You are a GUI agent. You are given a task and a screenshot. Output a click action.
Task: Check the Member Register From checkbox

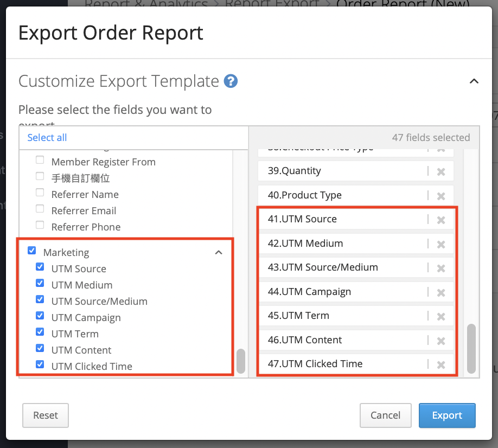tap(40, 160)
